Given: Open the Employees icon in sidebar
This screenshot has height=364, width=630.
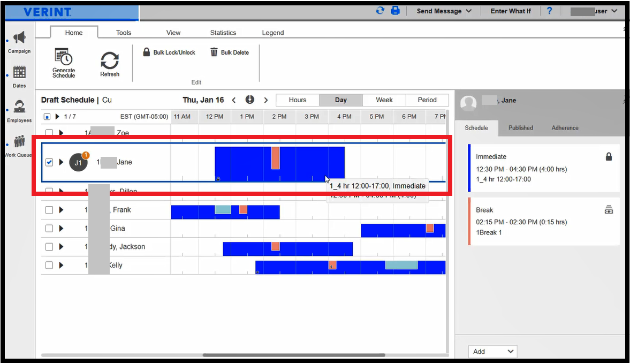Looking at the screenshot, I should tap(19, 107).
